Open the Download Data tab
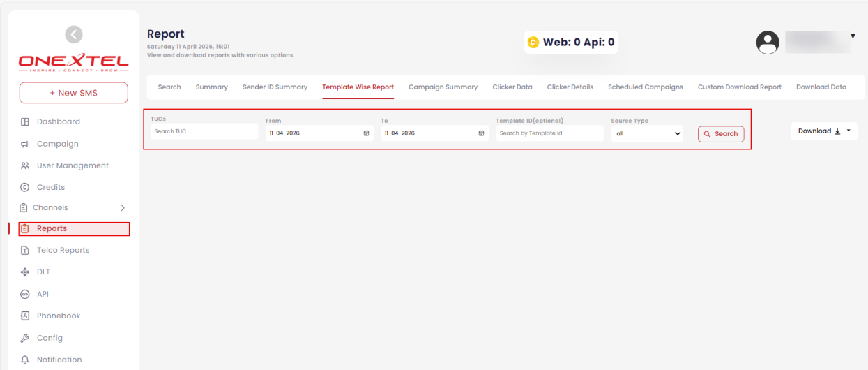 point(821,87)
